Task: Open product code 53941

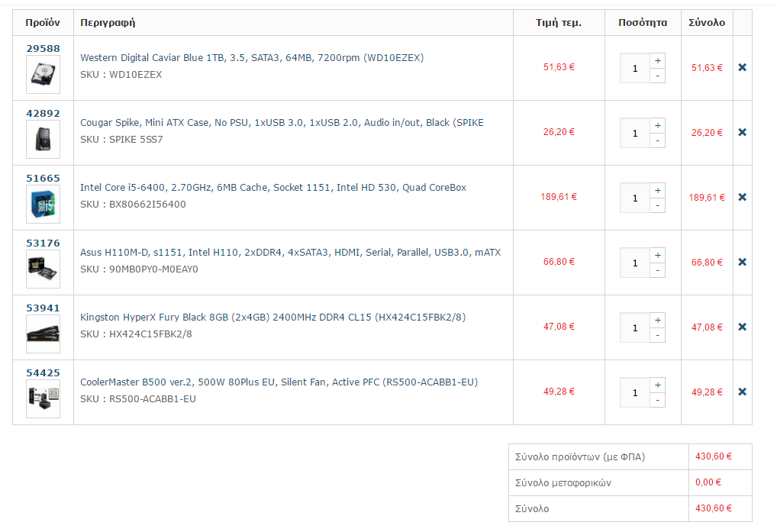Action: (43, 308)
